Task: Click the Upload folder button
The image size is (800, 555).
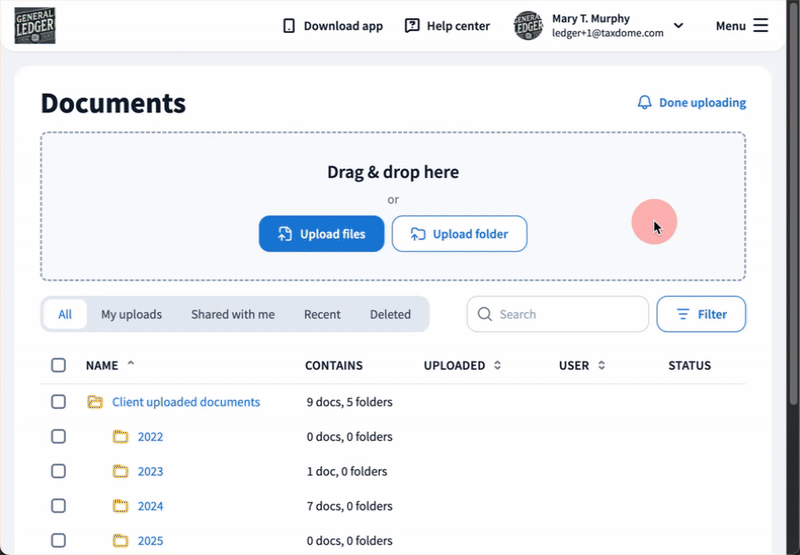Action: tap(459, 234)
